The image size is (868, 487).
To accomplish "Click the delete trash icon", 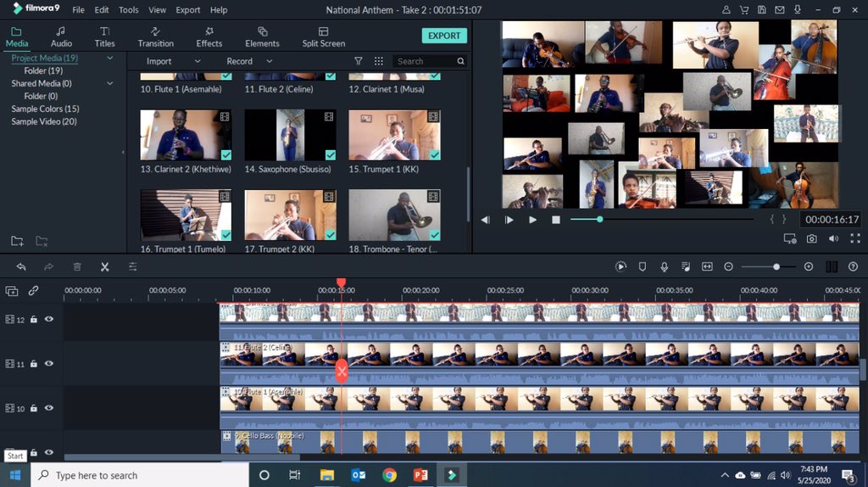I will [x=77, y=267].
